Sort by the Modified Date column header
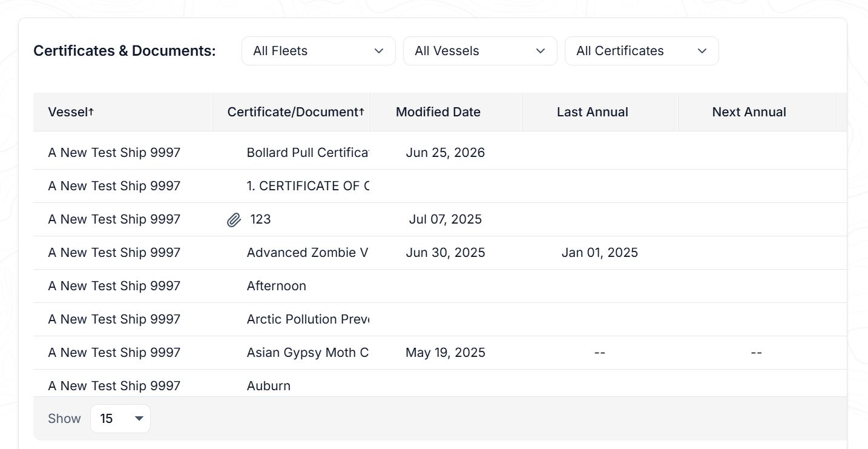Screen dimensions: 868x449 438,112
